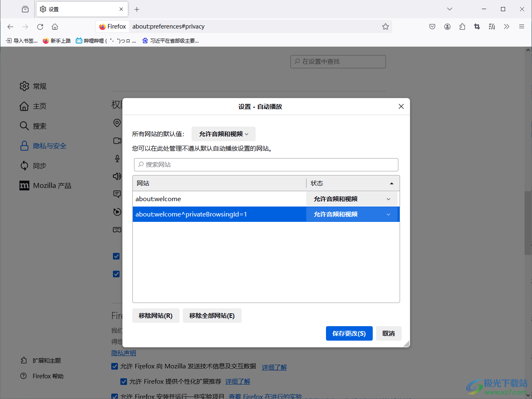This screenshot has width=532, height=399.
Task: Open 新手上路 bookmark
Action: tap(57, 41)
